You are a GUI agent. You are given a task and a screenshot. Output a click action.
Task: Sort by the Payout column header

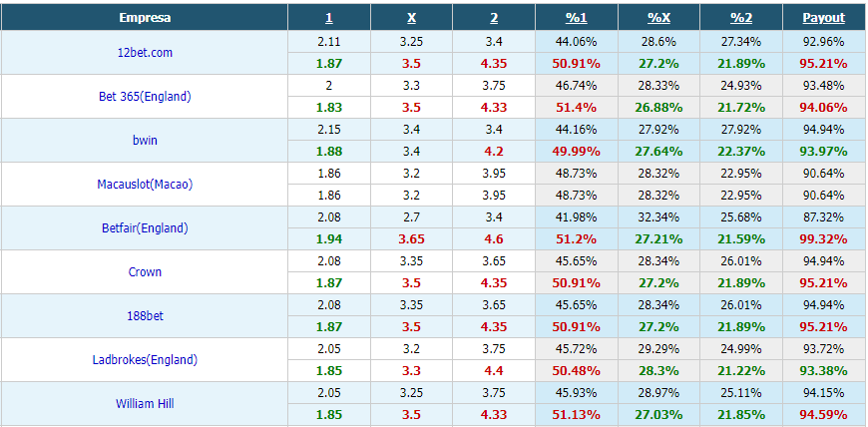click(824, 18)
